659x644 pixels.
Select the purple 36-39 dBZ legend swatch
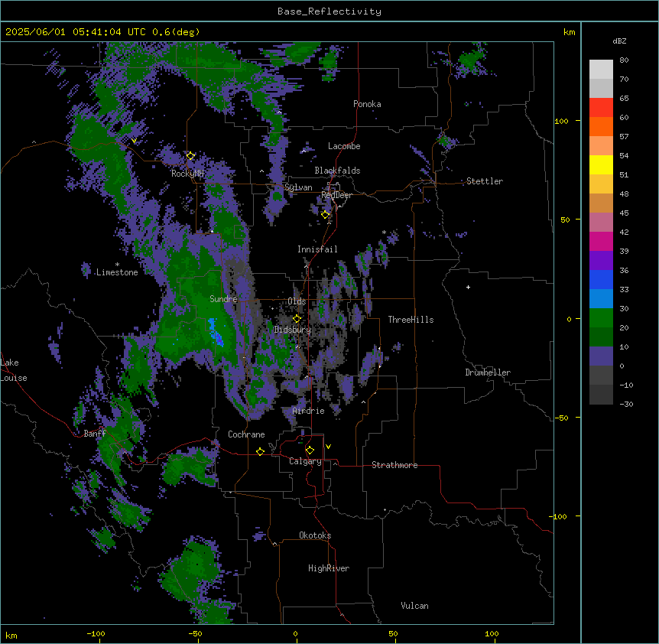tap(601, 261)
